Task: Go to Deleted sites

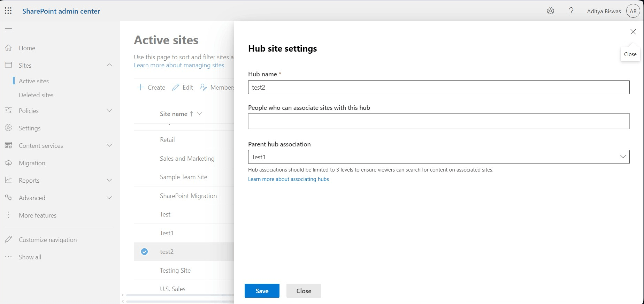Action: pyautogui.click(x=36, y=95)
